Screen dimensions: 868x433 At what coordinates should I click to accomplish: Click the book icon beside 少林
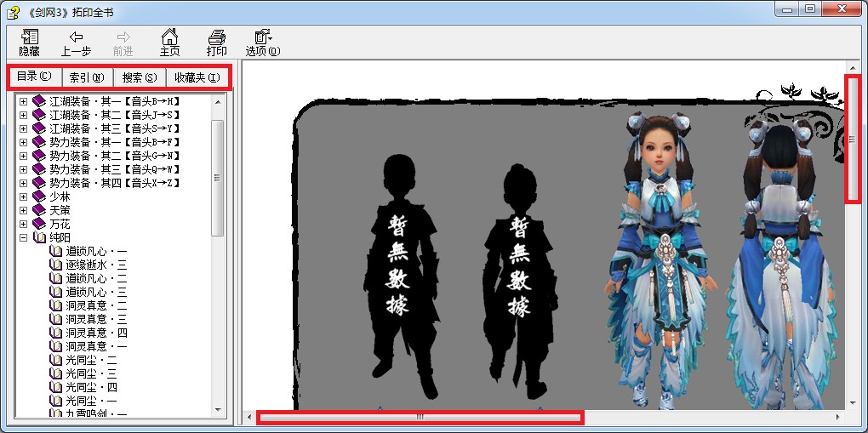coord(39,197)
